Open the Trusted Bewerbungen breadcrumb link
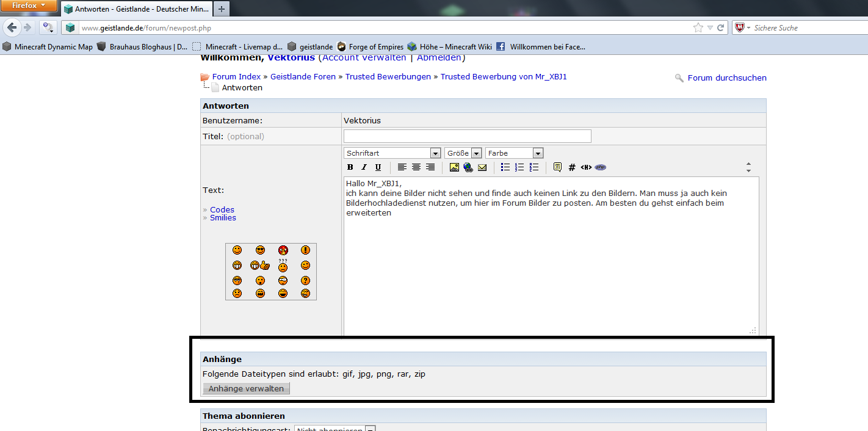 coord(388,77)
